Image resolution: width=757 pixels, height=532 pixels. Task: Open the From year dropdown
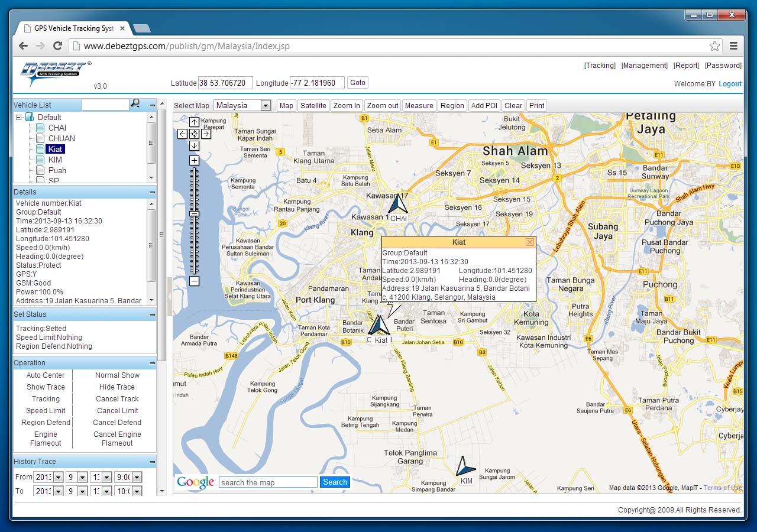point(58,476)
